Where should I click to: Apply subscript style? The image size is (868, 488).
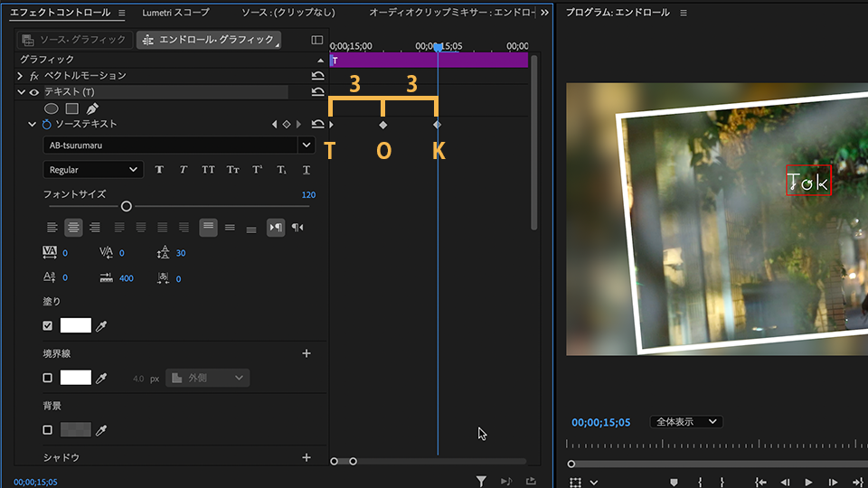coord(282,170)
